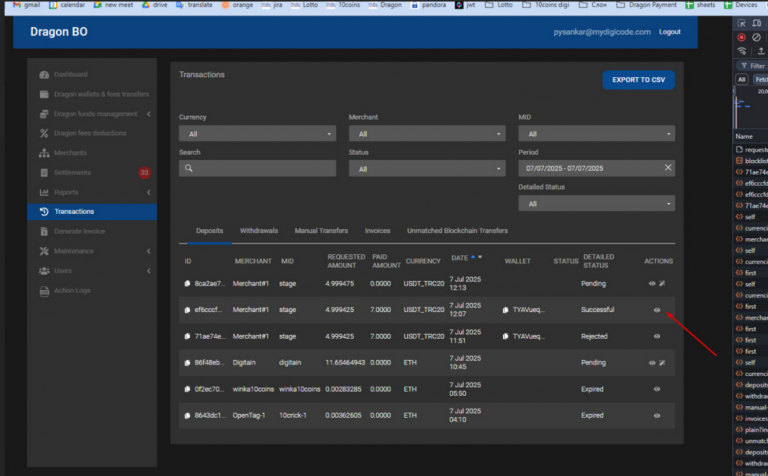768x476 pixels.
Task: Select All request type filter in DevTools
Action: coord(742,79)
